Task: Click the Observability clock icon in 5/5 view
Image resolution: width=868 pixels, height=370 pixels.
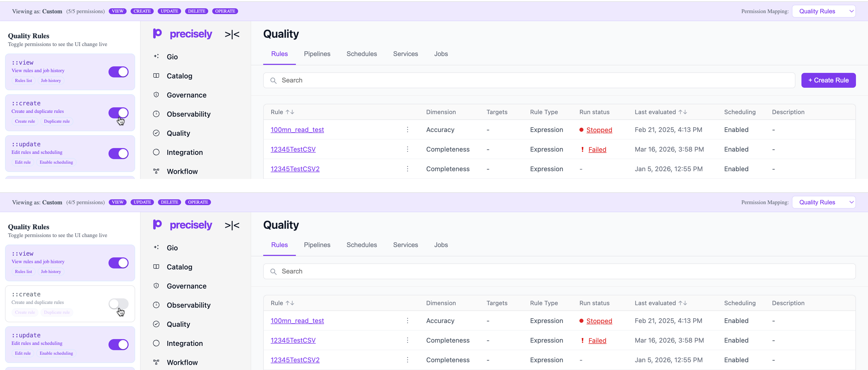Action: (x=156, y=114)
